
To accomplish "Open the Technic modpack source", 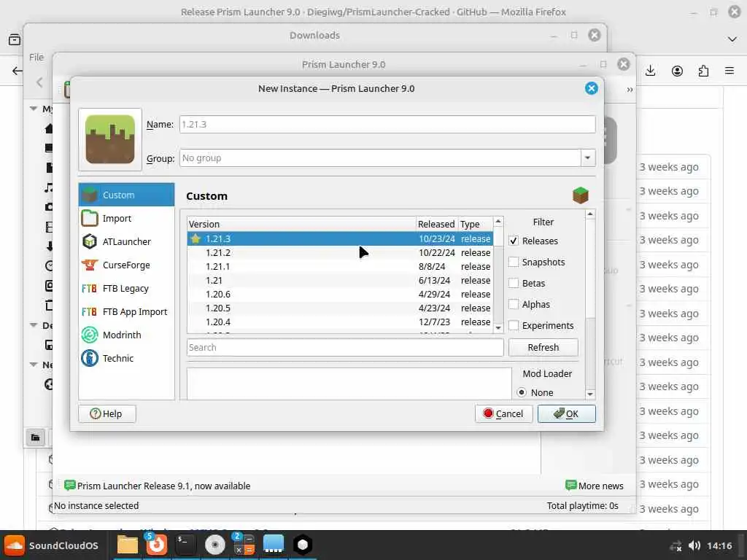I will (127, 358).
